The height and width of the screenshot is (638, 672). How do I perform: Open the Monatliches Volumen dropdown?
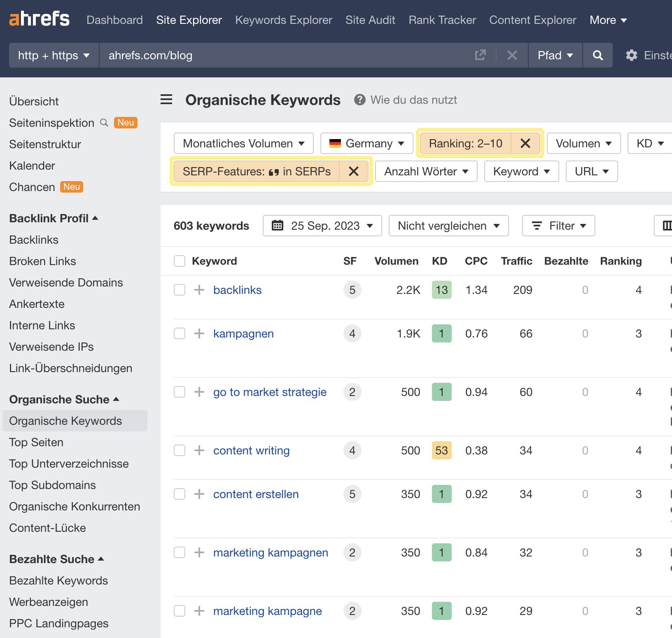[x=243, y=143]
